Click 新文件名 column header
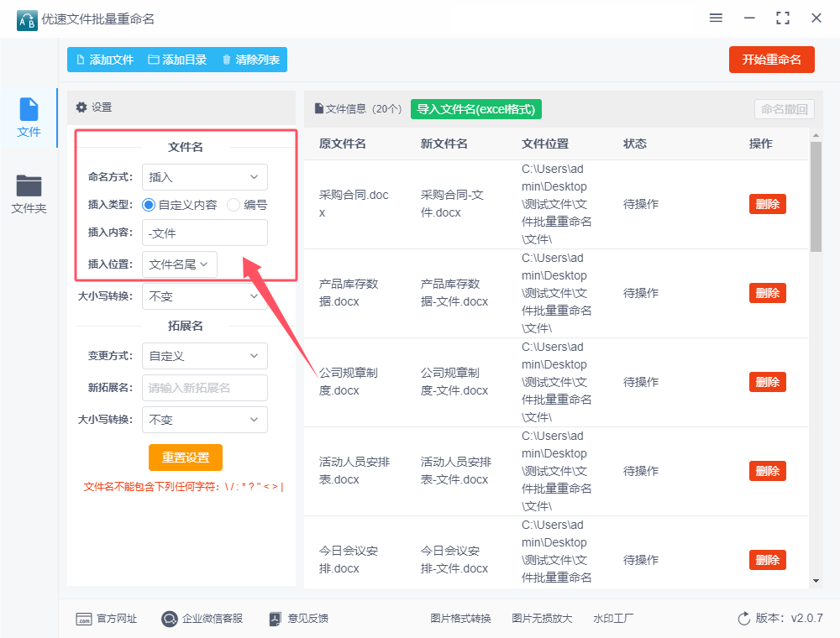This screenshot has width=840, height=638. coord(444,144)
